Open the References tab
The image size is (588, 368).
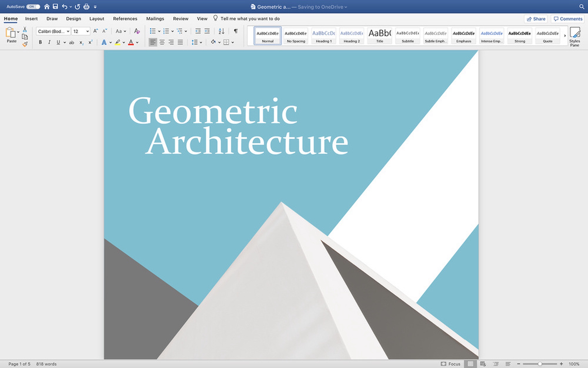(125, 19)
